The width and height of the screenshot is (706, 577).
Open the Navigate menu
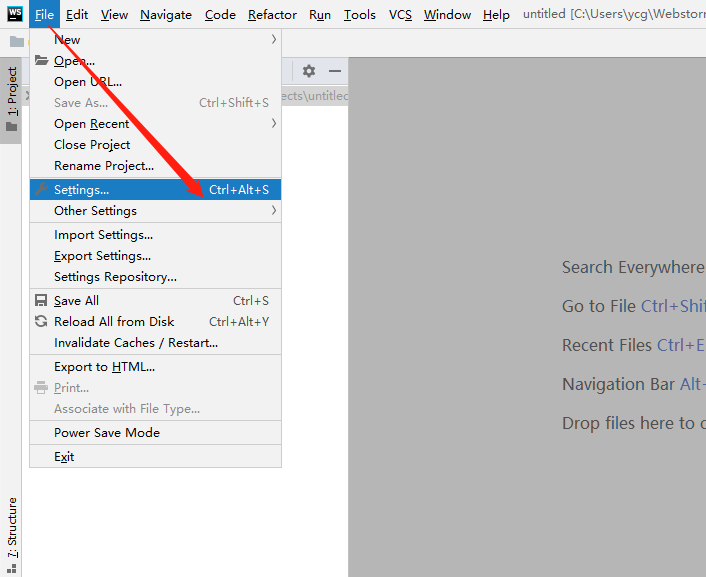pos(166,14)
